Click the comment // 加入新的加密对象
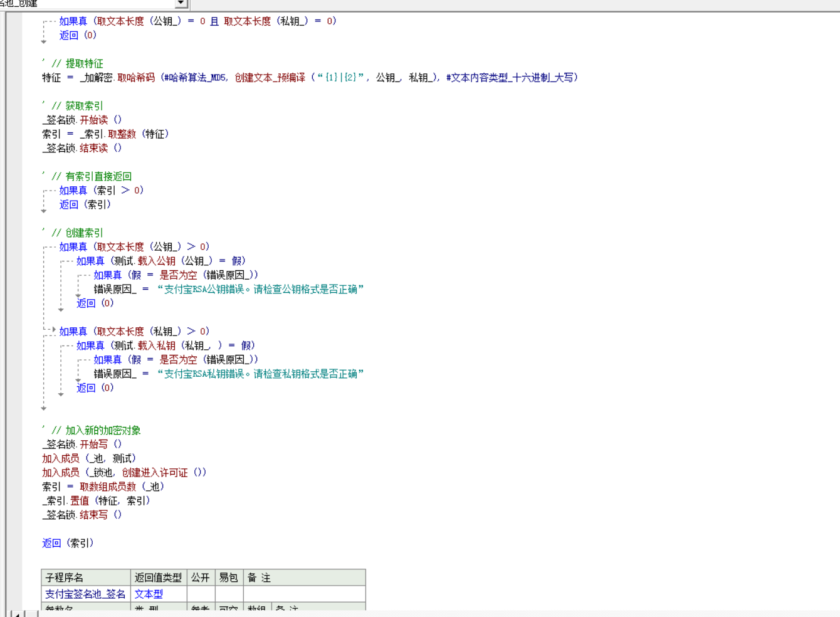Screen dimensions: 840x617 [97, 430]
